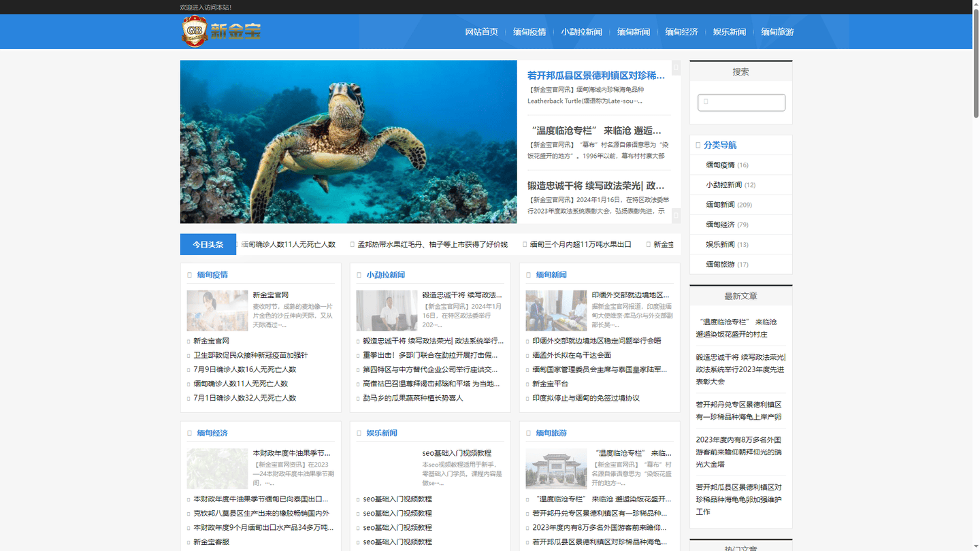Open article 2023年度内有8万多名外国游客前来瞻仰… in 缅甸旅游
The image size is (980, 551).
tap(600, 527)
